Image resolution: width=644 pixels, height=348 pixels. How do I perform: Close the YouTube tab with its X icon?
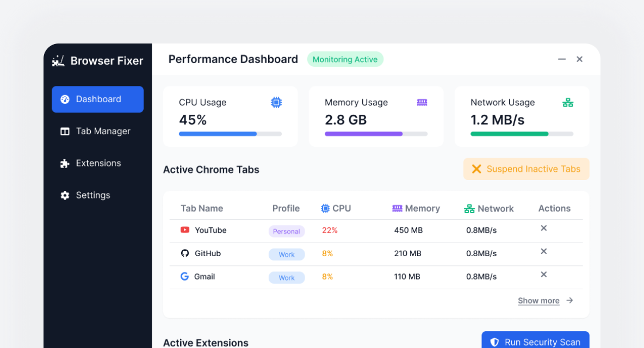(543, 228)
